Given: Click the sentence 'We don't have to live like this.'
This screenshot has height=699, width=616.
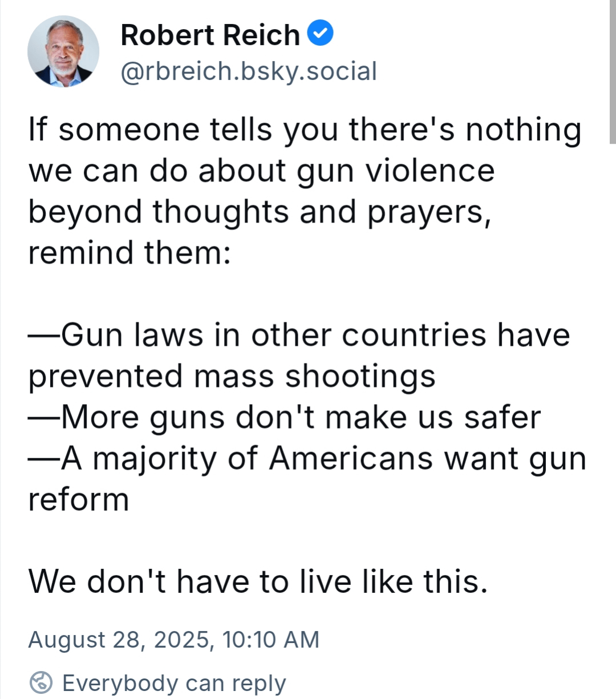Looking at the screenshot, I should pos(258,581).
